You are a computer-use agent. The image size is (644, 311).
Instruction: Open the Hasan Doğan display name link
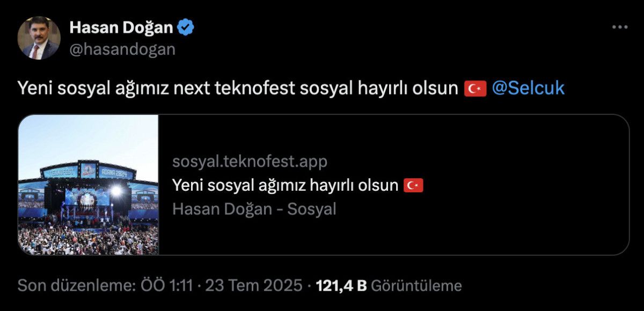(123, 27)
